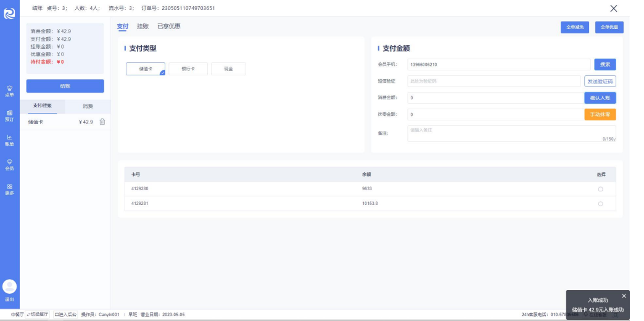Click the 支付类型 section heading

143,49
